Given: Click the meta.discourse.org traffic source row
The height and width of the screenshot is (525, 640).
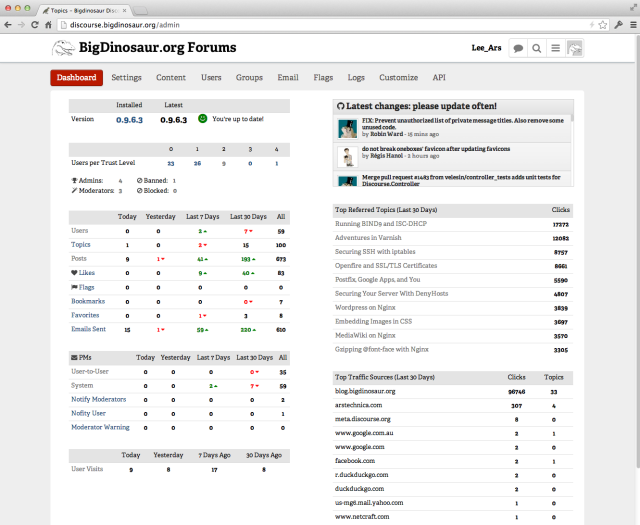Looking at the screenshot, I should [x=453, y=419].
